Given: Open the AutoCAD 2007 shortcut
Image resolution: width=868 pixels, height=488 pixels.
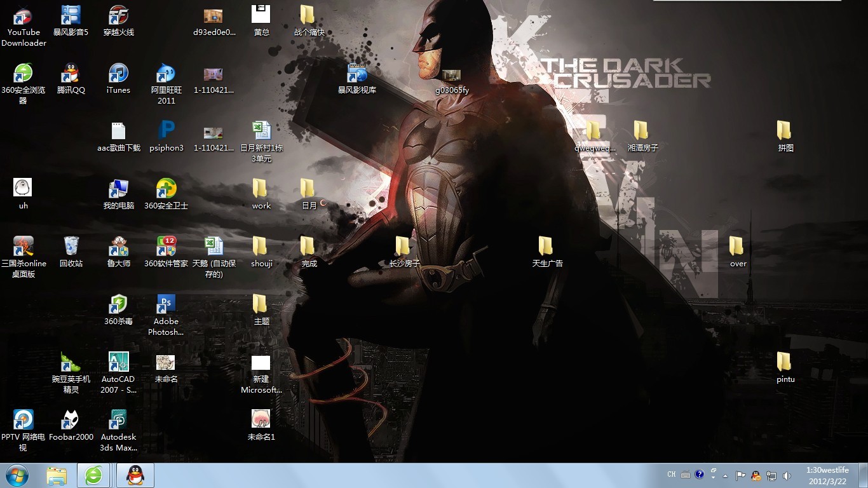Looking at the screenshot, I should [x=119, y=373].
